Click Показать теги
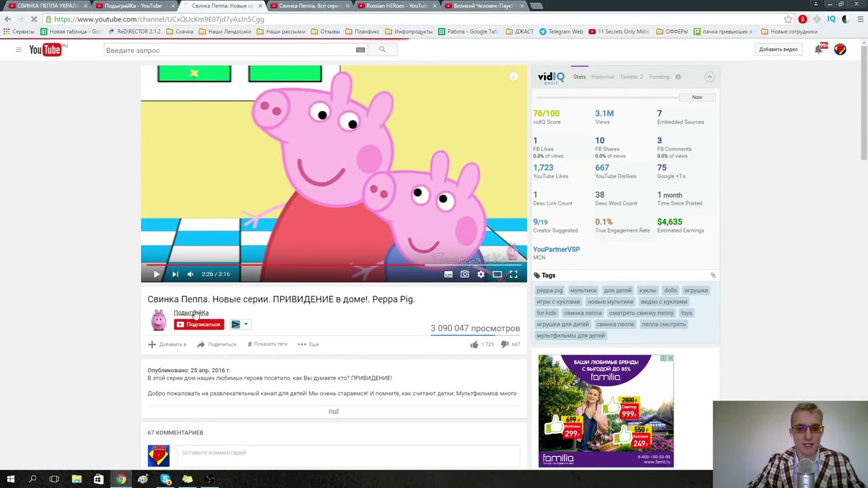The image size is (868, 488). pos(267,344)
